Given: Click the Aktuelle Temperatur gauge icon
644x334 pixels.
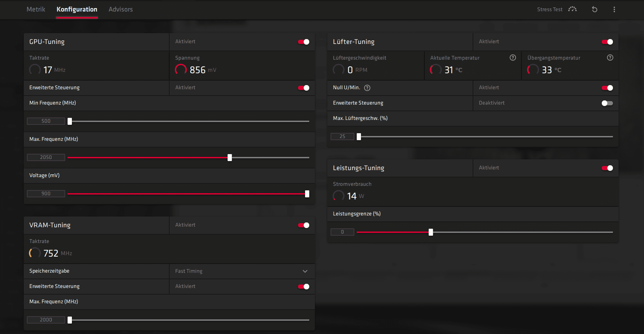Looking at the screenshot, I should pyautogui.click(x=436, y=70).
